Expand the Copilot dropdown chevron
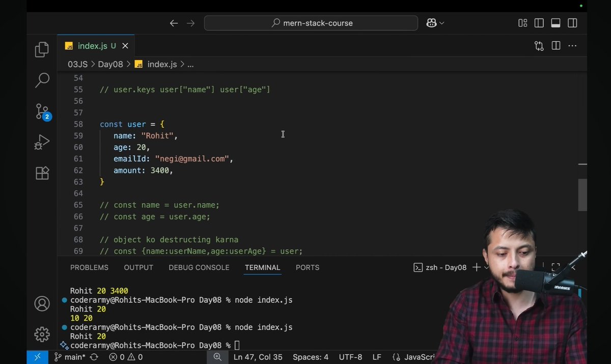 click(441, 23)
